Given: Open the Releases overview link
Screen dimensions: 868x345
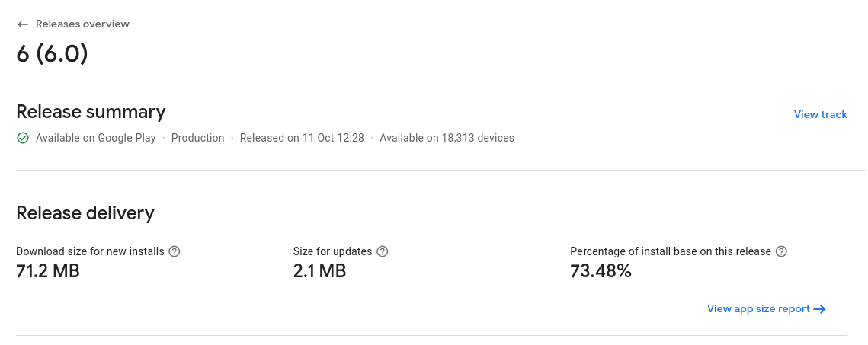Looking at the screenshot, I should pyautogui.click(x=82, y=24).
